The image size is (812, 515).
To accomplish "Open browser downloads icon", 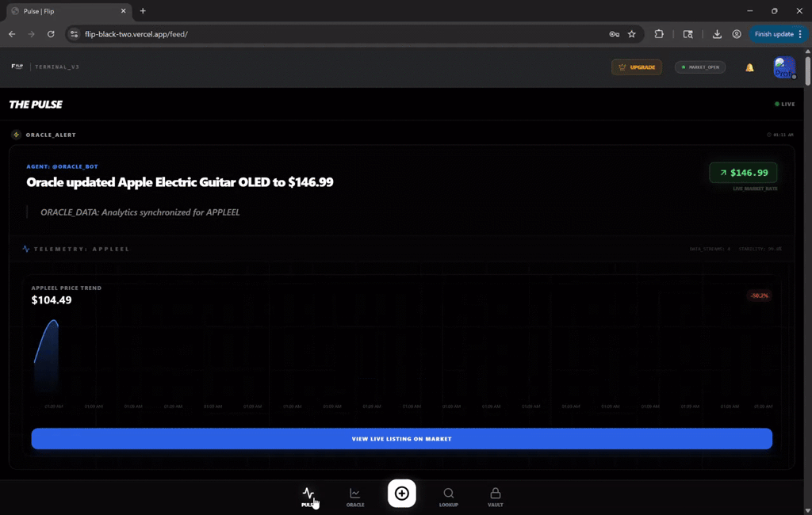I will [x=717, y=34].
